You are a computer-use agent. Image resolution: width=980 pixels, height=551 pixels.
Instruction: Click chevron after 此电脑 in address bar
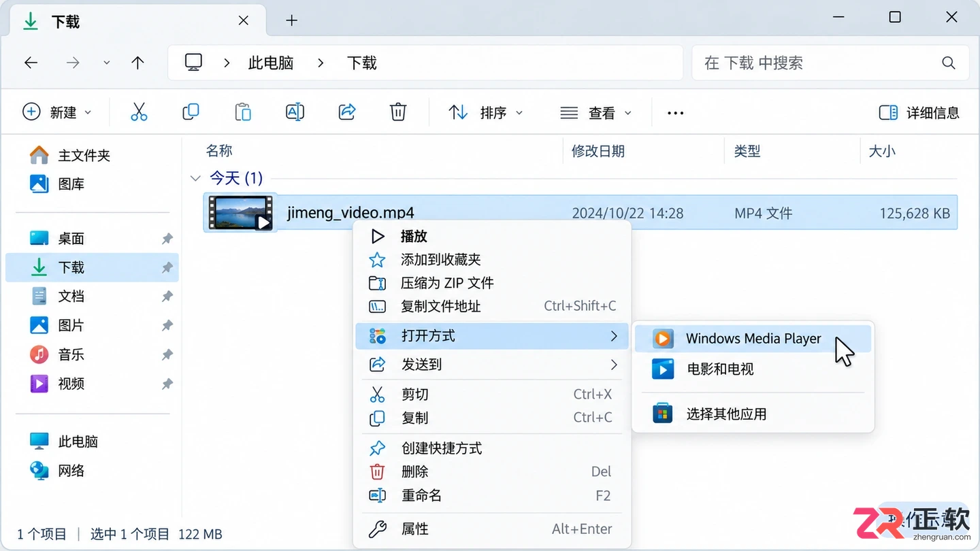321,63
